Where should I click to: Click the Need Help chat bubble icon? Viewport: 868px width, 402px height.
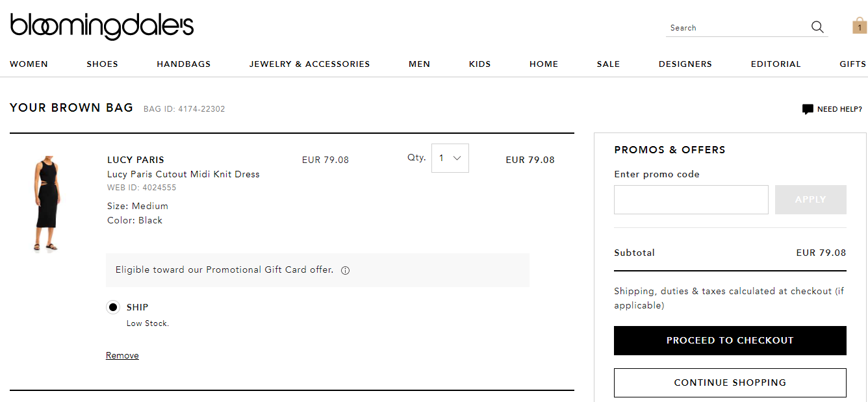tap(808, 109)
